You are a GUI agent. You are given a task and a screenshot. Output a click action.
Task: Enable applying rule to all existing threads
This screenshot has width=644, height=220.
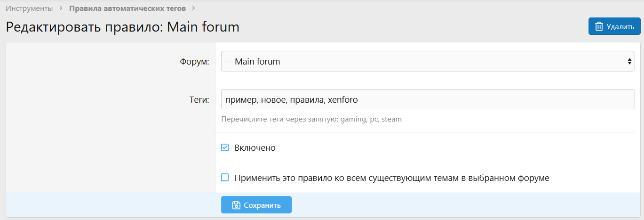click(225, 178)
